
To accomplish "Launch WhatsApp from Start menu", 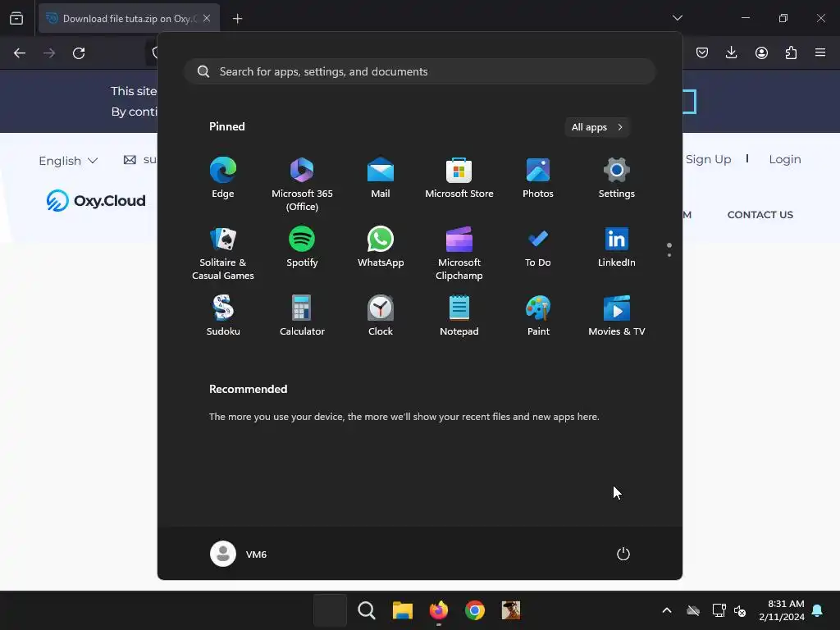I will [381, 246].
